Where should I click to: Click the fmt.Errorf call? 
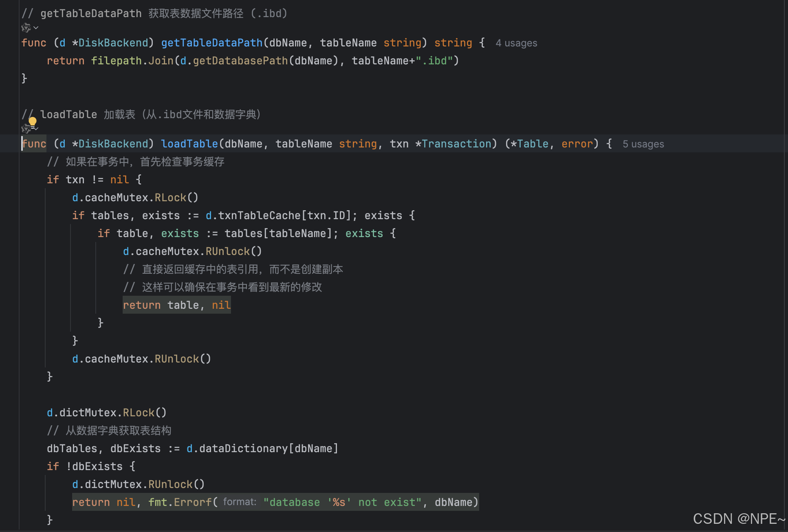pos(180,502)
